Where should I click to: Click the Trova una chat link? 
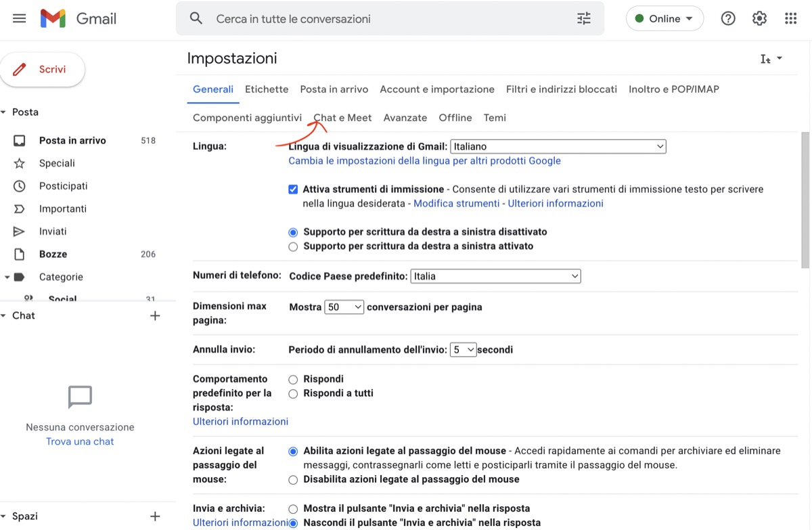coord(80,441)
